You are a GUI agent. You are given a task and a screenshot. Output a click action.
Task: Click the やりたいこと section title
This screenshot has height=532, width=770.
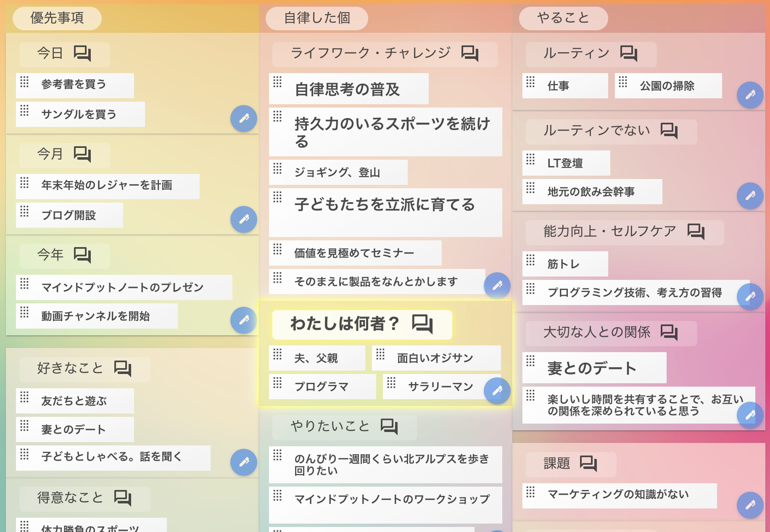330,427
